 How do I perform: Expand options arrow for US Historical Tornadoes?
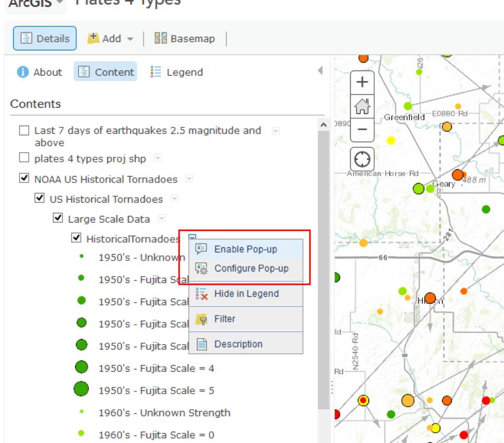click(x=175, y=199)
